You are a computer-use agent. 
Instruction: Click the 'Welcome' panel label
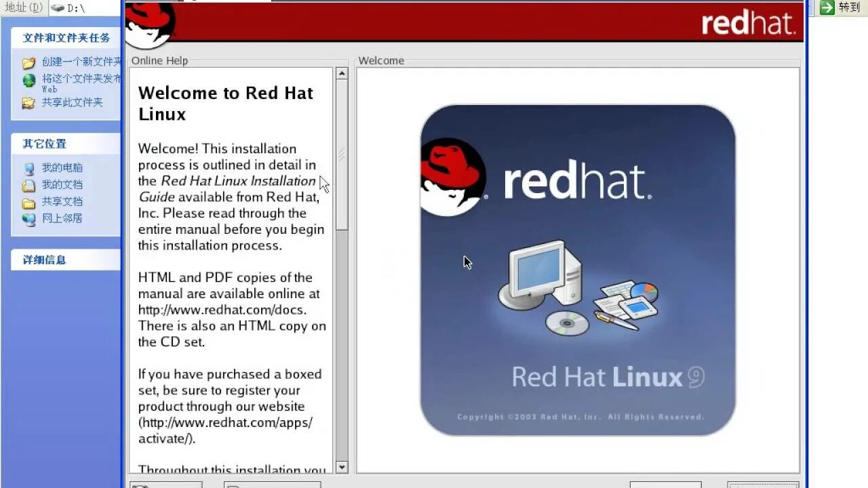click(x=381, y=60)
